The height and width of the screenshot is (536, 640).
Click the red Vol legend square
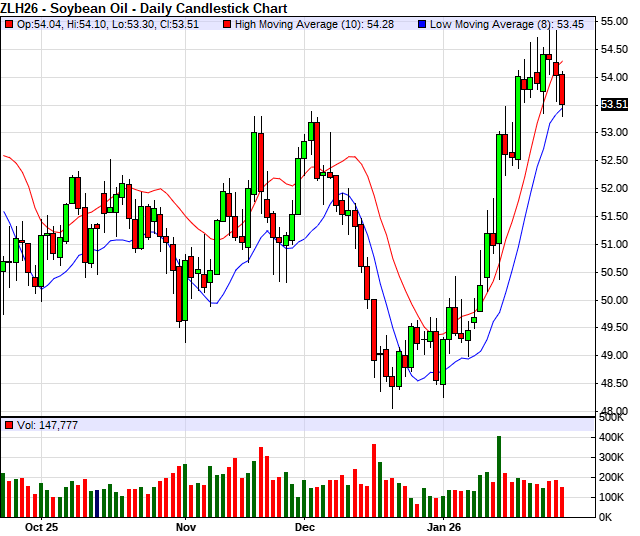(8, 425)
